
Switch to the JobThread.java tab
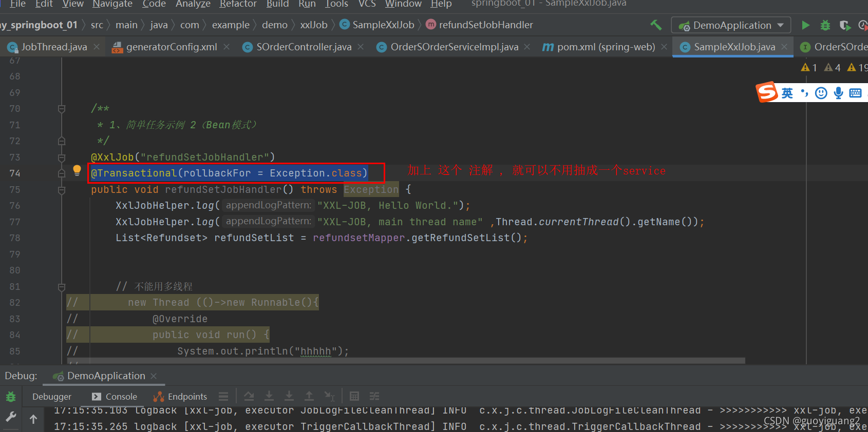tap(54, 47)
